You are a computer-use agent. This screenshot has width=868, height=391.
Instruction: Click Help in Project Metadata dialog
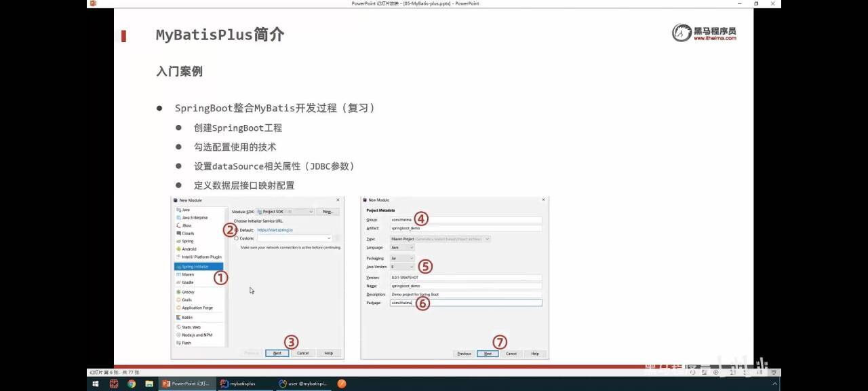534,354
